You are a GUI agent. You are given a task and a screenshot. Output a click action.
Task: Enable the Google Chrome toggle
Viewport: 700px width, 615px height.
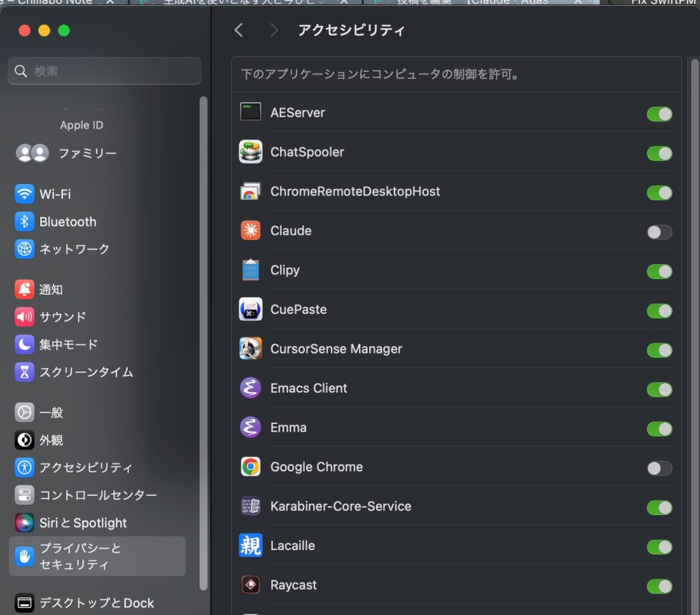[660, 468]
